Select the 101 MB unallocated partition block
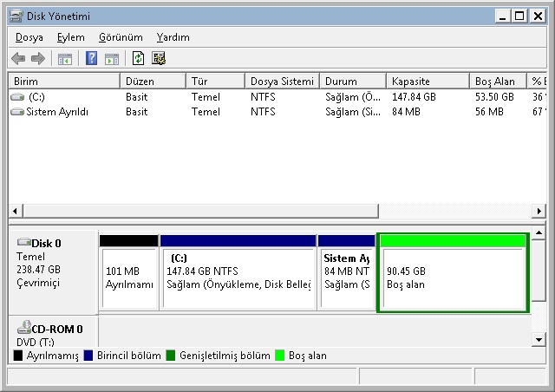 tap(128, 278)
